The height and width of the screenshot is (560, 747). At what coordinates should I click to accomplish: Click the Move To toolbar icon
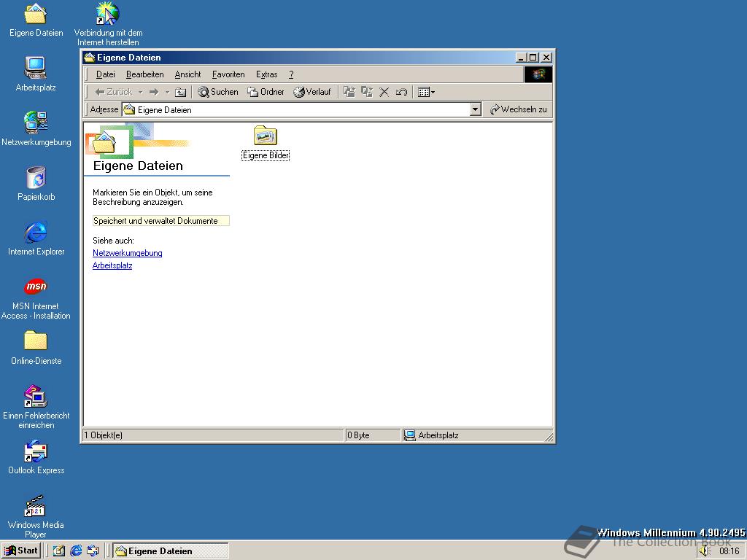349,92
